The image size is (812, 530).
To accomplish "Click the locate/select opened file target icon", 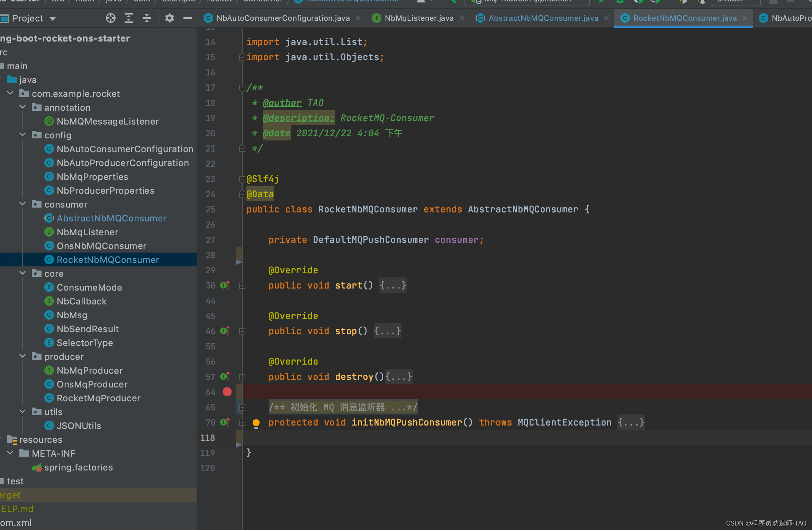I will pyautogui.click(x=111, y=18).
